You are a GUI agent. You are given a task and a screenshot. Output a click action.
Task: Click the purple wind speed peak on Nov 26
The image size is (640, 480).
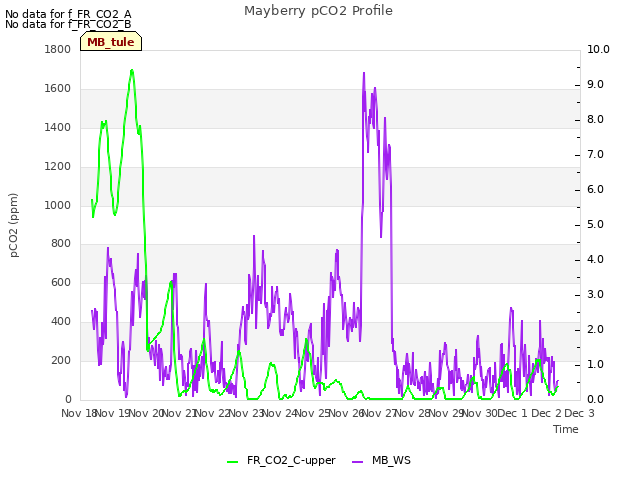click(364, 74)
